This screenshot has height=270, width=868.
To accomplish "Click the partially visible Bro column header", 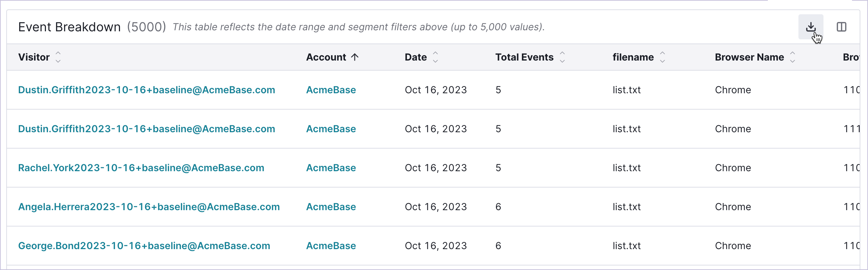I will pos(851,57).
